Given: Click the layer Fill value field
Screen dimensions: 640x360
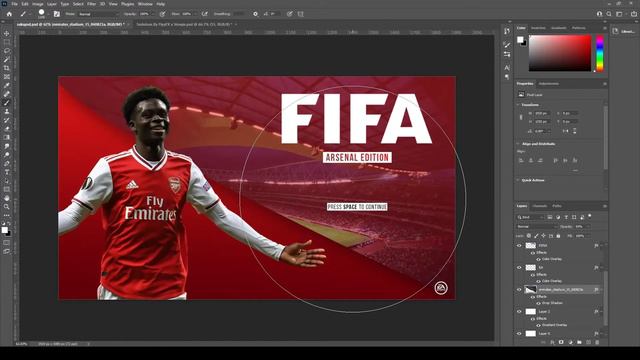Looking at the screenshot, I should [581, 236].
